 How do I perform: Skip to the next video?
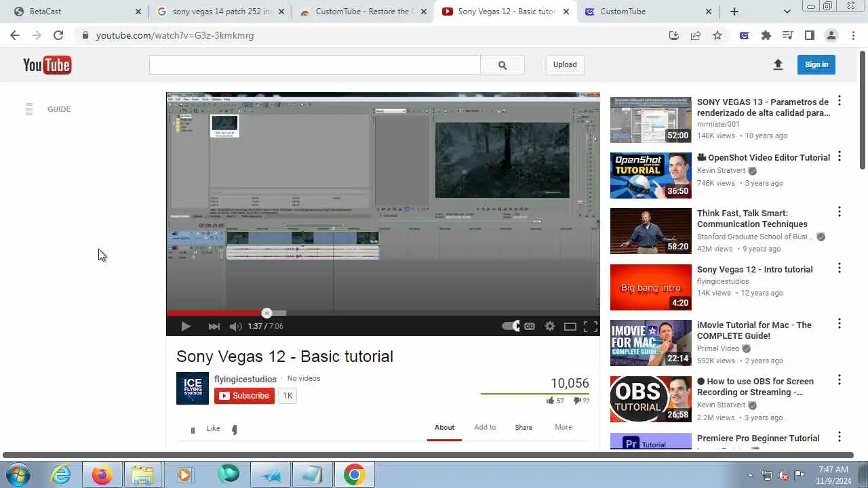point(214,326)
